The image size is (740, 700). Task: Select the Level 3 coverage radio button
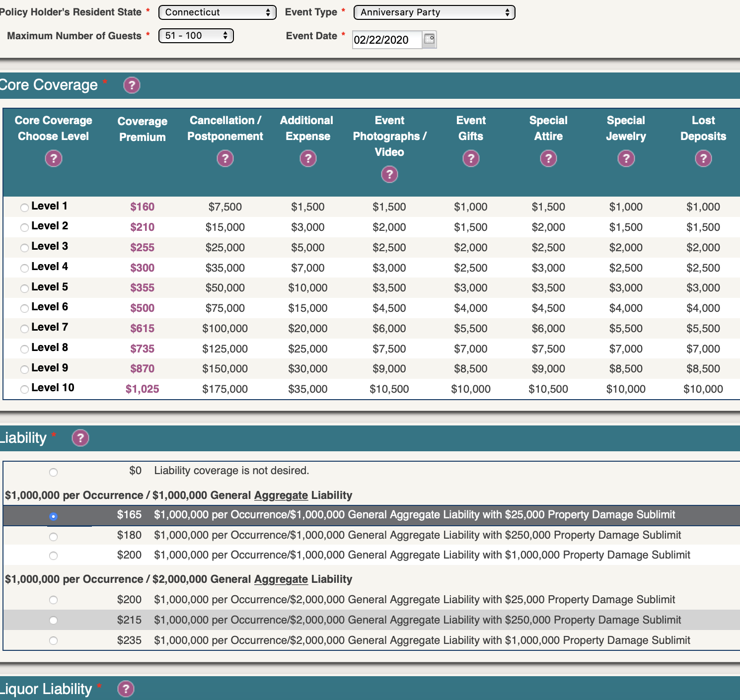[x=24, y=248]
